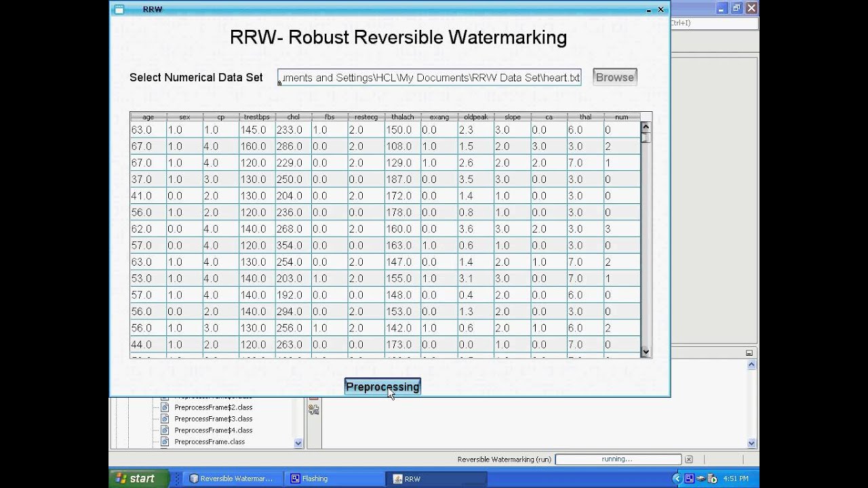This screenshot has width=868, height=488.
Task: Minimize the IDE output panel
Action: tap(749, 353)
